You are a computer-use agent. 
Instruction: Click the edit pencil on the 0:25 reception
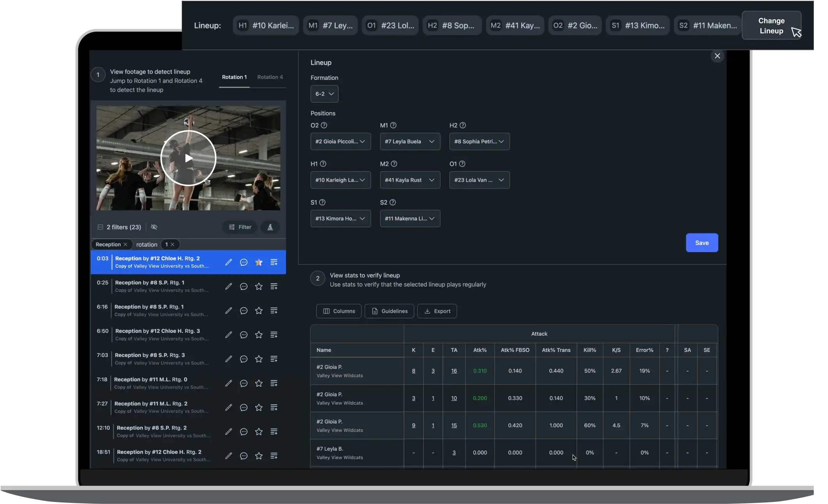point(228,286)
